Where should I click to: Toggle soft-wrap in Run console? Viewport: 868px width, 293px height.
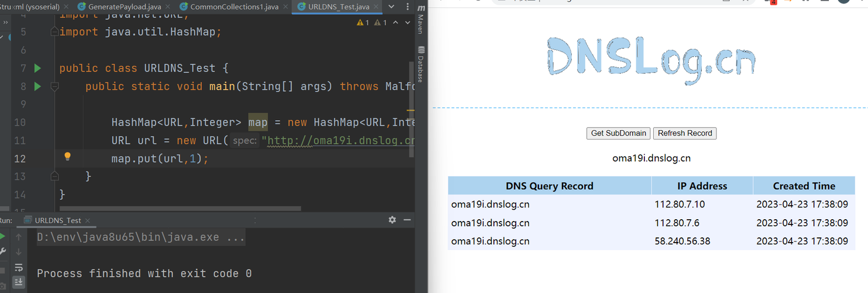coord(19,267)
